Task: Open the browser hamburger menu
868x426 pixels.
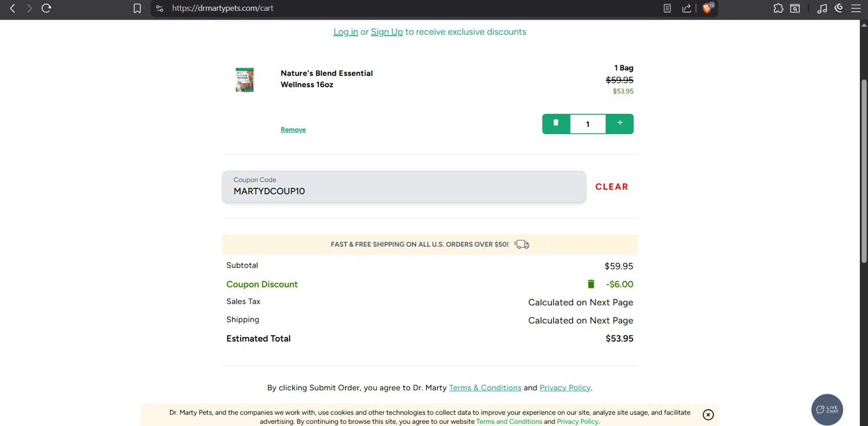Action: coord(856,8)
